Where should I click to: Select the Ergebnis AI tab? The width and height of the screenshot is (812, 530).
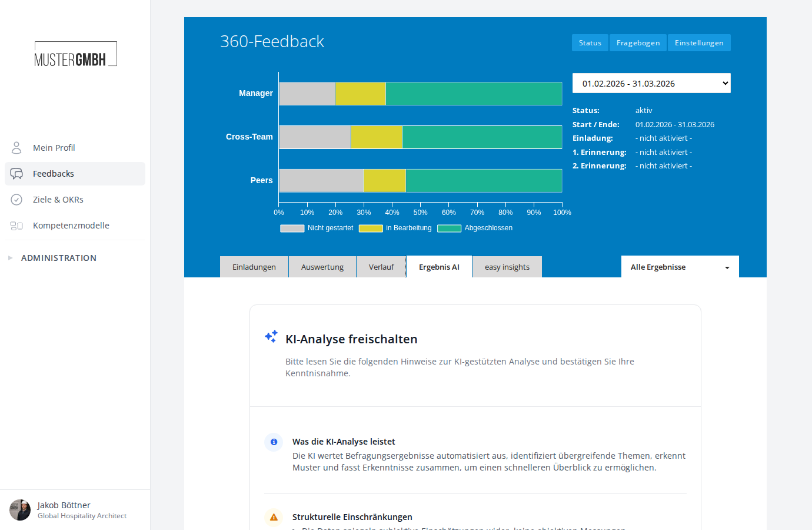pos(439,267)
